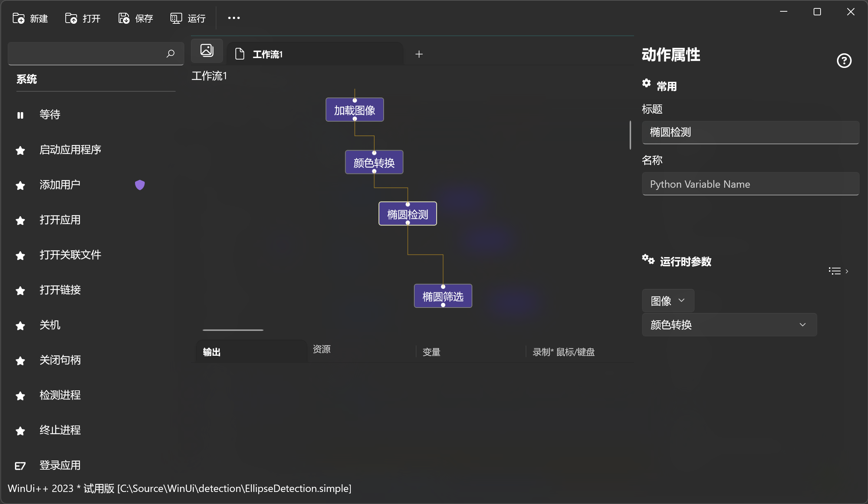
Task: Click the 新建 toolbar icon
Action: coord(18,18)
